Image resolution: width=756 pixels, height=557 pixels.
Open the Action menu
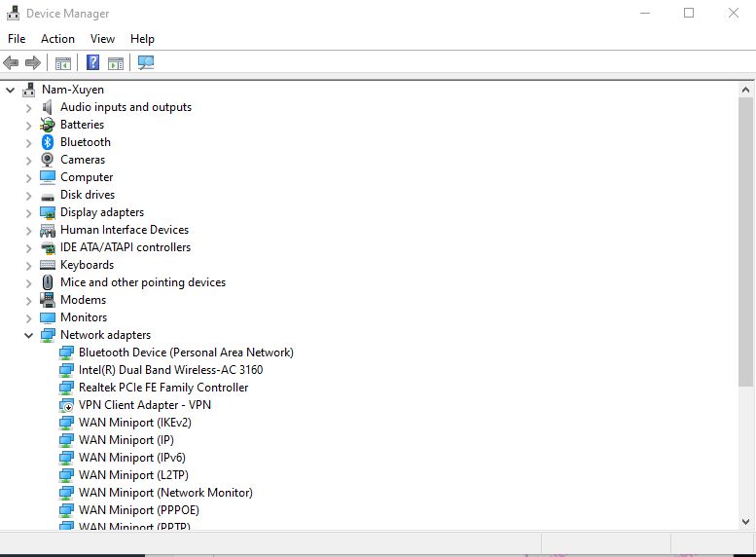[x=57, y=39]
